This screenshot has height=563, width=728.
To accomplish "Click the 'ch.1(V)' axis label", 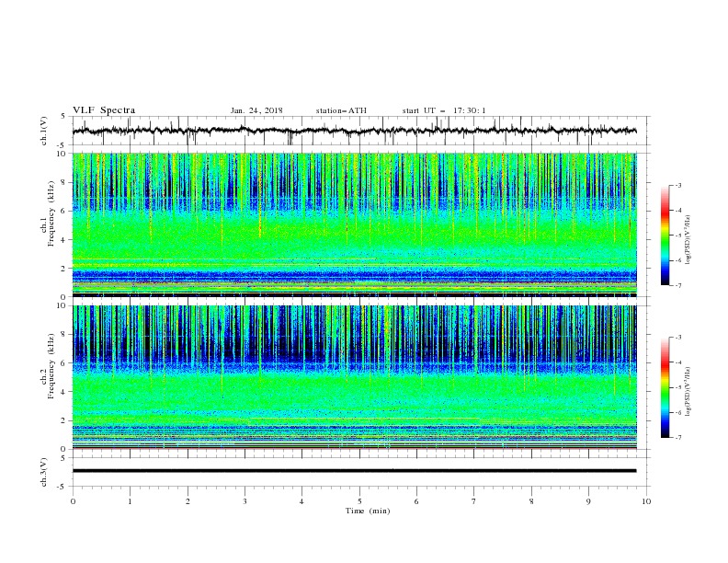I will (44, 131).
